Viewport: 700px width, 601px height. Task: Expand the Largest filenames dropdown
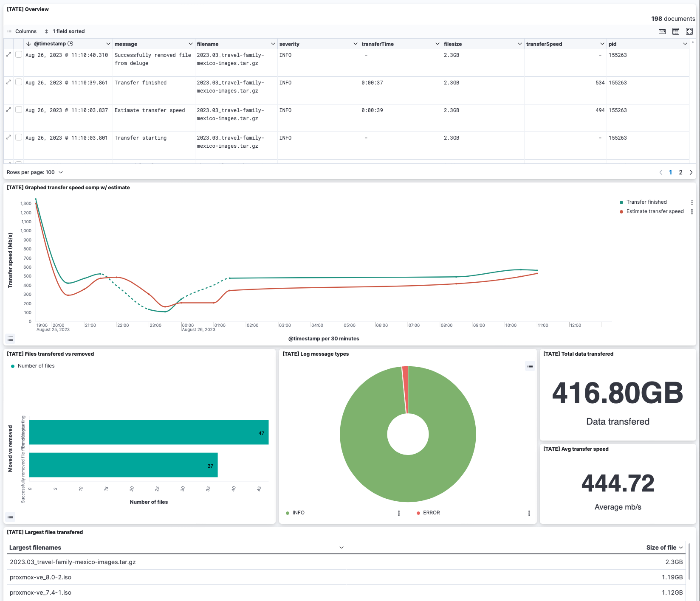pos(342,548)
